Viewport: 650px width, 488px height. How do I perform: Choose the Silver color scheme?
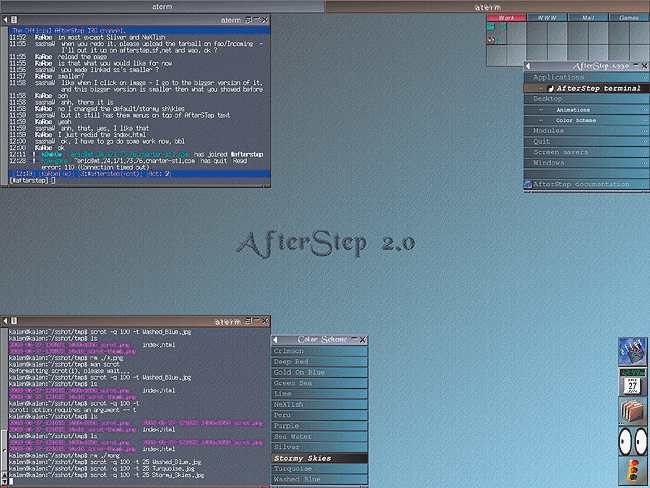click(320, 447)
